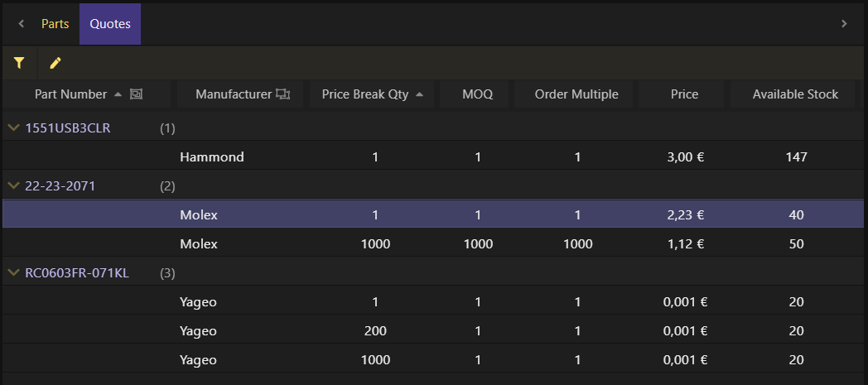
Task: Collapse the 1551USB3CLR group
Action: pyautogui.click(x=14, y=128)
